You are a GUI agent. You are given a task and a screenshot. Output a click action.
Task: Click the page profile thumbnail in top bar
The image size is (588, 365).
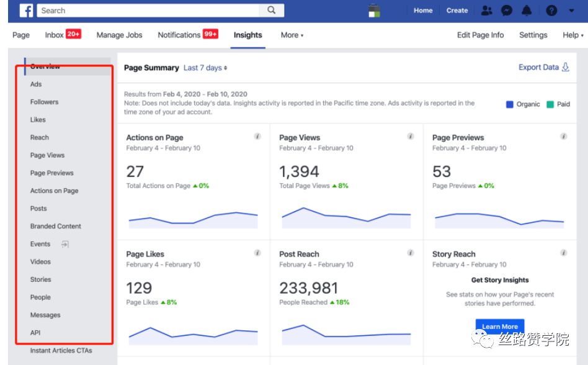coord(374,11)
